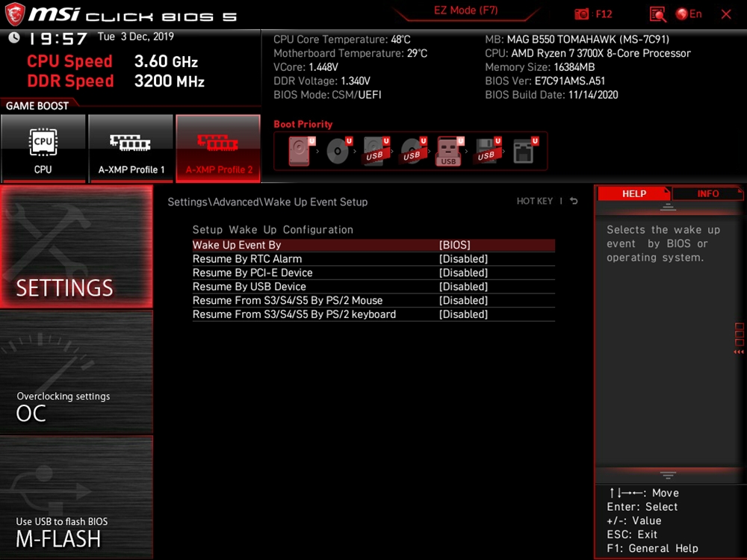
Task: Select the USB floppy boot device icon
Action: (x=488, y=151)
